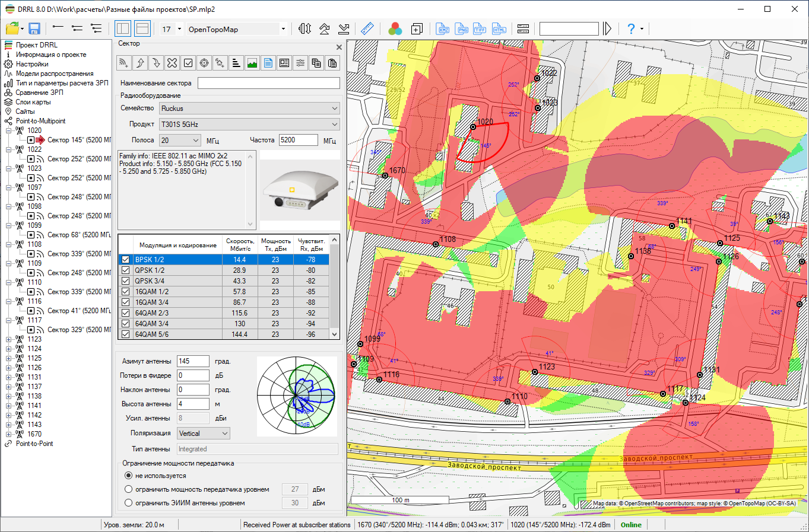This screenshot has width=809, height=532.
Task: Copy sector using the copy icon
Action: pos(316,63)
